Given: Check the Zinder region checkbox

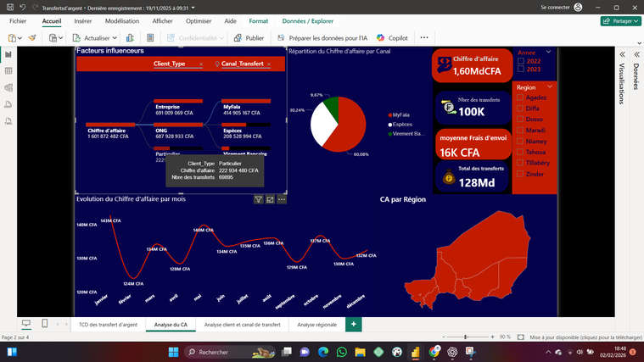Looking at the screenshot, I should (x=520, y=174).
